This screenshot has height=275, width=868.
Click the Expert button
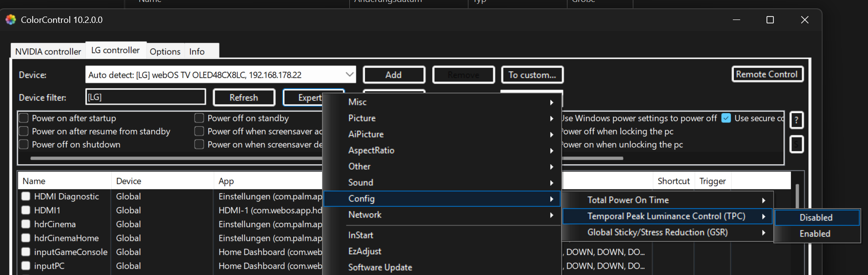pos(309,98)
